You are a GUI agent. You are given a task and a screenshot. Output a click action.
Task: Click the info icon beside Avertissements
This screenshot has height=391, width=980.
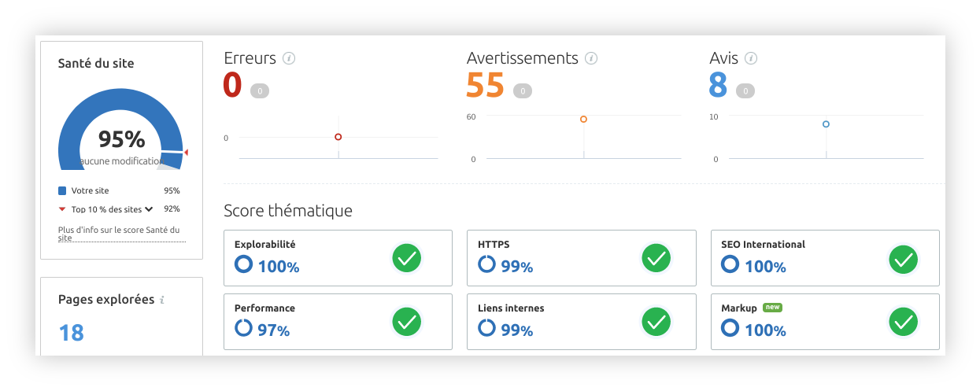591,58
